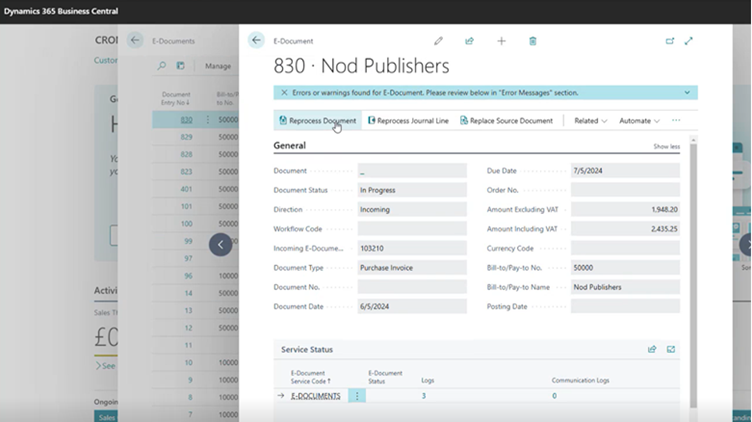Expand the Service Status part to full page

pos(671,349)
